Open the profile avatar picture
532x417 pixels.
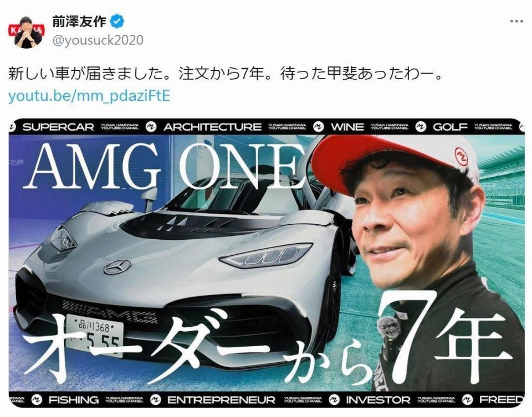click(27, 32)
